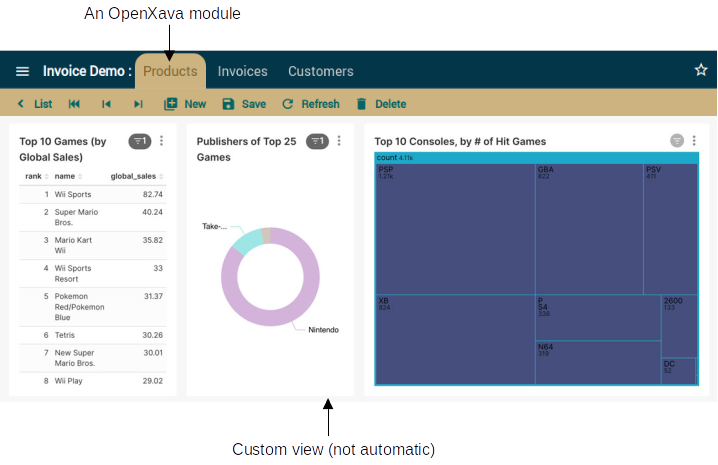
Task: Click the Save floppy disk icon
Action: (x=228, y=104)
